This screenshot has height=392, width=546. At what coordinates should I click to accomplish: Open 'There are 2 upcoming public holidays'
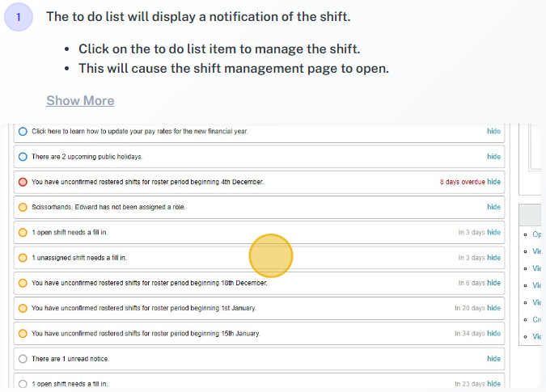point(87,157)
